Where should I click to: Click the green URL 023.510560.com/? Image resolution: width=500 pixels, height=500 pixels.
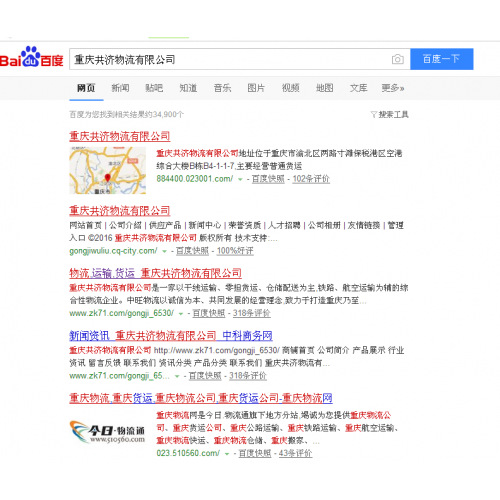coord(188,453)
